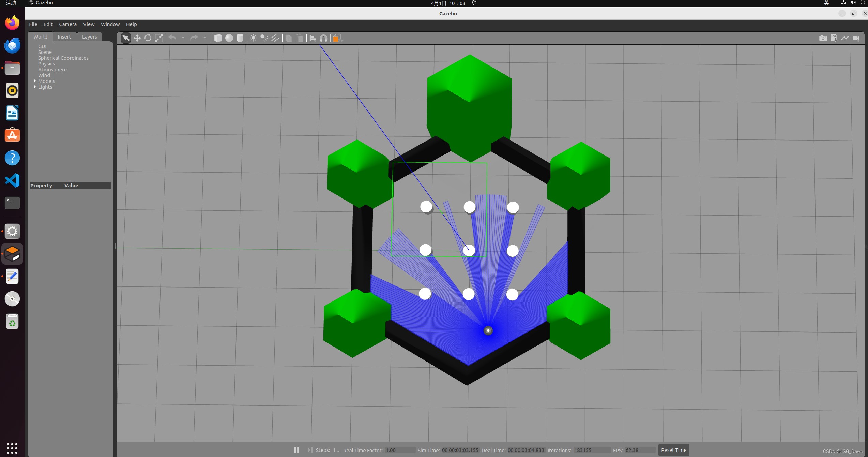The width and height of the screenshot is (868, 457).
Task: Switch to the Insert tab
Action: 64,36
